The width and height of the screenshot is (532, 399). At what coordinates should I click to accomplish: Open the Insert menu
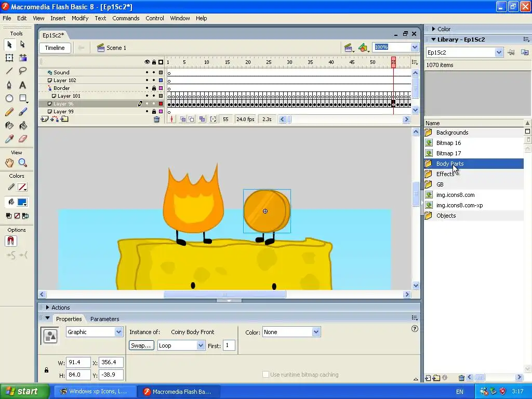click(x=58, y=18)
